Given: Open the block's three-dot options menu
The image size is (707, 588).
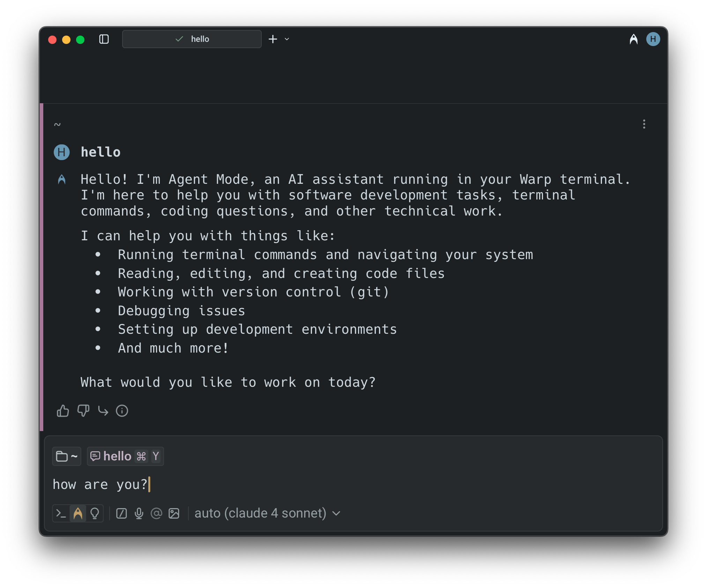Looking at the screenshot, I should [x=644, y=124].
